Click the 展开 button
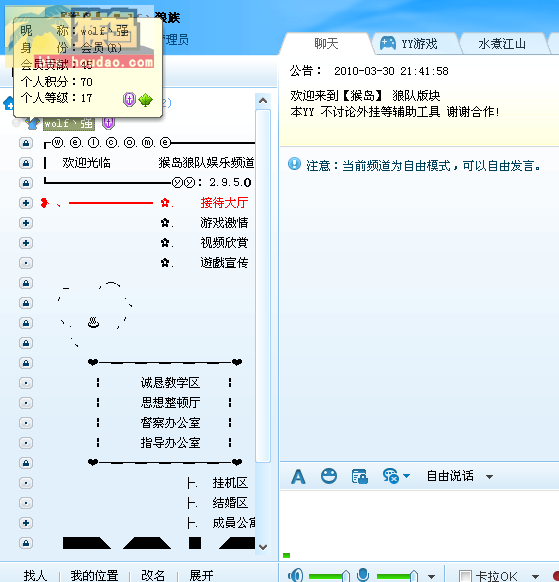Viewport: 559px width, 582px height. click(201, 576)
